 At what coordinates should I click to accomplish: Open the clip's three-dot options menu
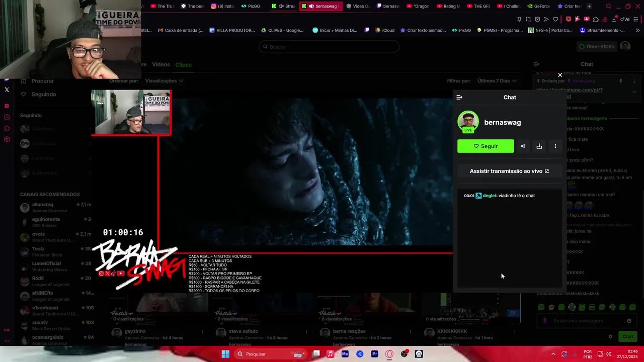point(555,146)
